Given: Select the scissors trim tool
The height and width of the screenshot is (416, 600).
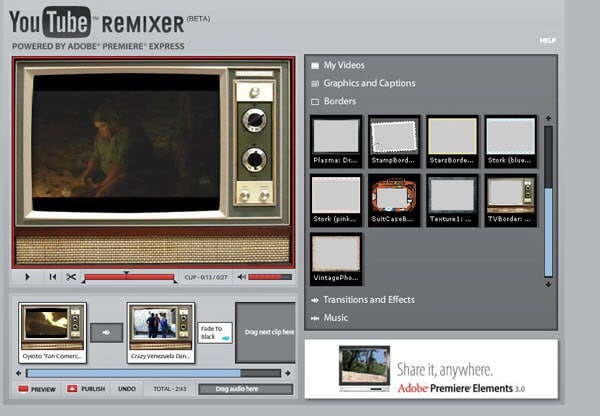Looking at the screenshot, I should (x=71, y=277).
